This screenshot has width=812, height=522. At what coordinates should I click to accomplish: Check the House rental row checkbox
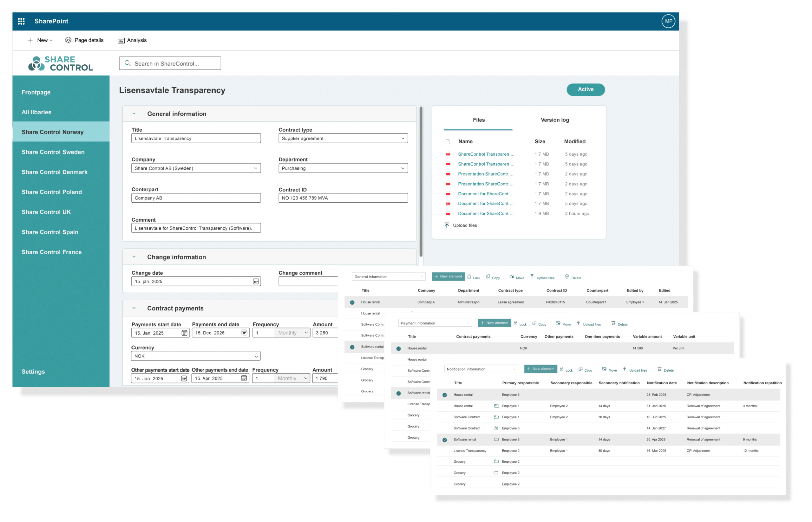(x=352, y=302)
